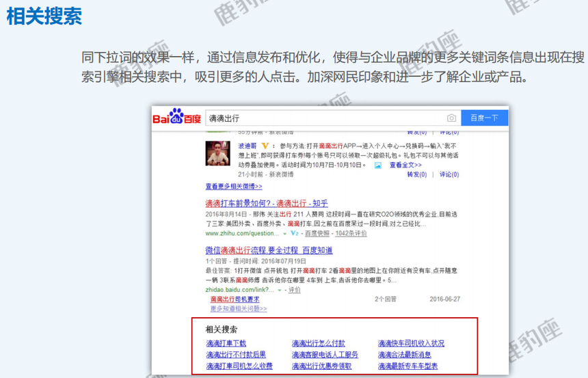588x378 pixels.
Task: Click the zhidao.baidu.com/link?... green URL
Action: pos(239,290)
